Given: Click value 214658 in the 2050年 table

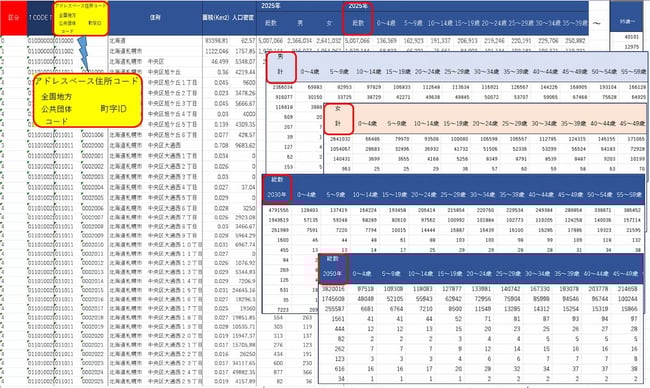Looking at the screenshot, I should click(628, 289).
